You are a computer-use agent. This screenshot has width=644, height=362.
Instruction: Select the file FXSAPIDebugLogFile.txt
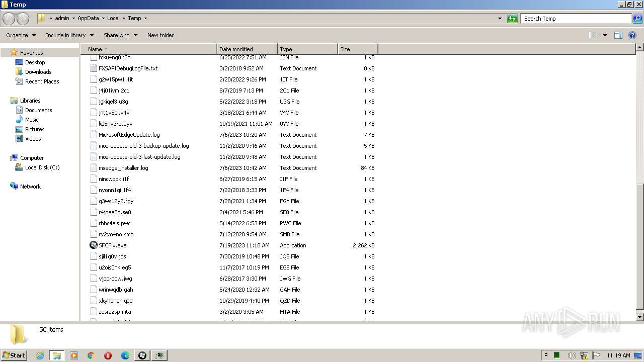click(x=128, y=68)
